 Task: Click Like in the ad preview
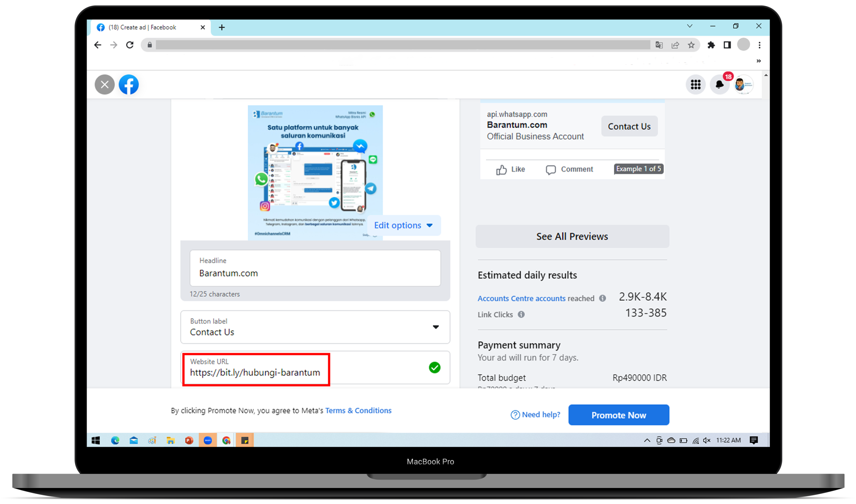point(510,169)
